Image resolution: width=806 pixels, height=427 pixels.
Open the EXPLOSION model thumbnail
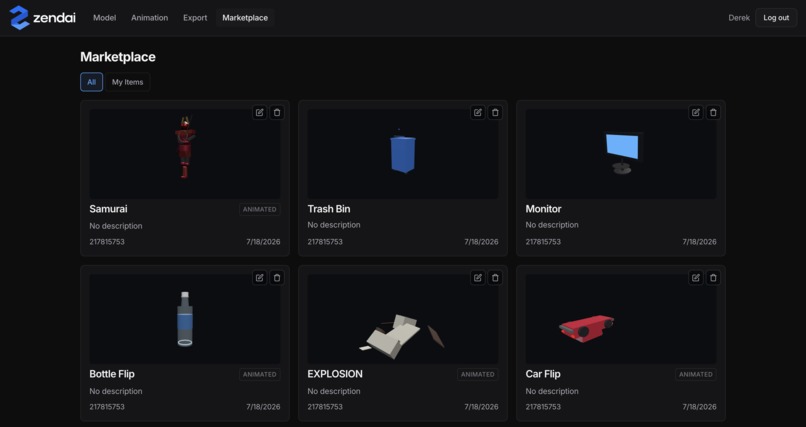pos(403,319)
